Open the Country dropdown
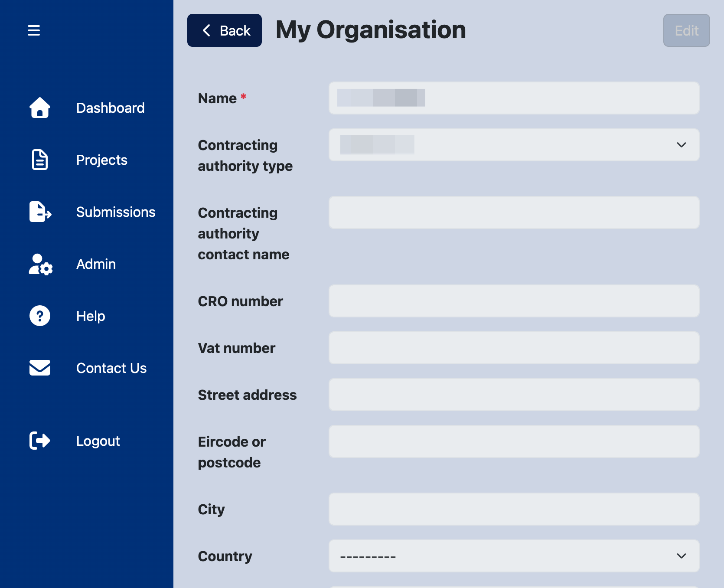 tap(514, 556)
